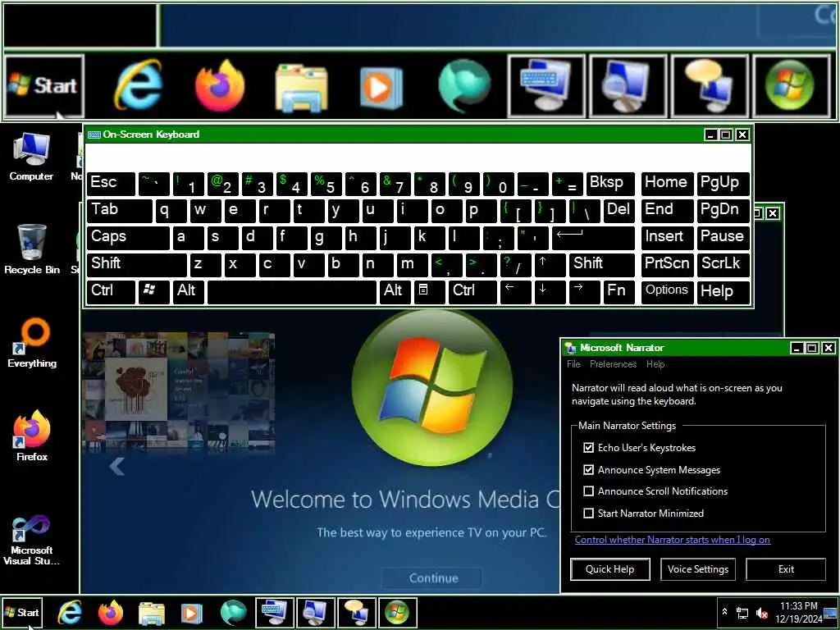Open File Explorer in magnified taskbar view
The height and width of the screenshot is (630, 840).
click(x=301, y=88)
